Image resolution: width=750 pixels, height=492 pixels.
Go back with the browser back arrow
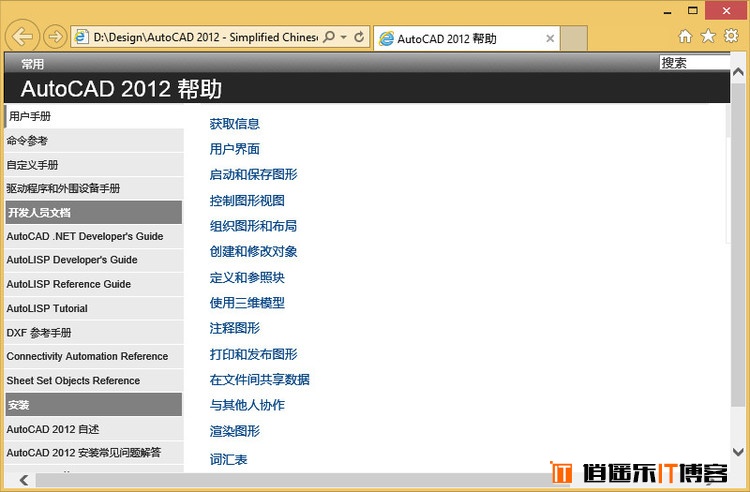click(22, 36)
